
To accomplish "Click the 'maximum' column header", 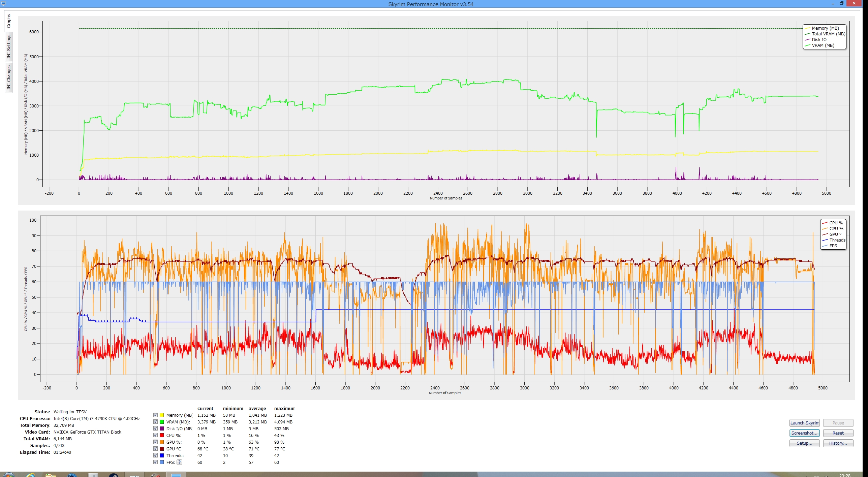I will pos(284,408).
